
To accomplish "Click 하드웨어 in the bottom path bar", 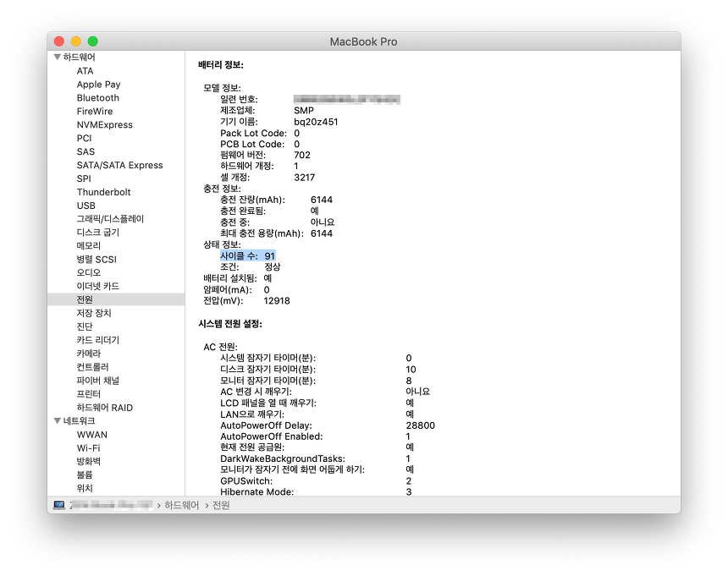I will [x=181, y=505].
